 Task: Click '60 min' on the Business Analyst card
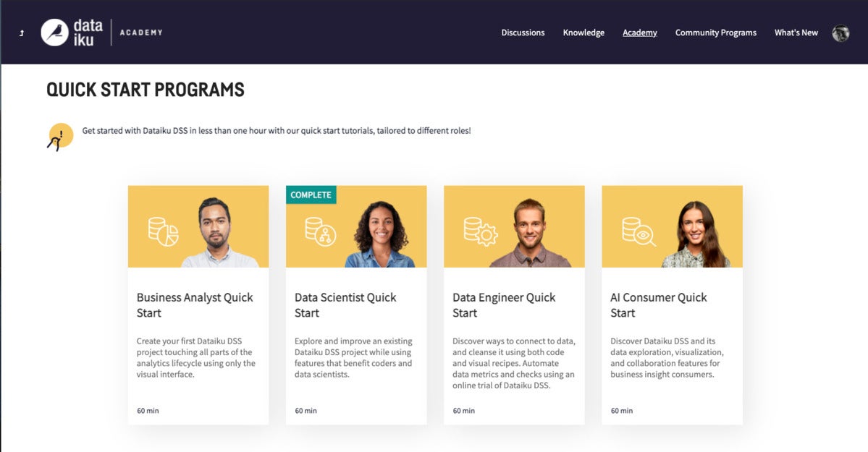click(x=148, y=411)
